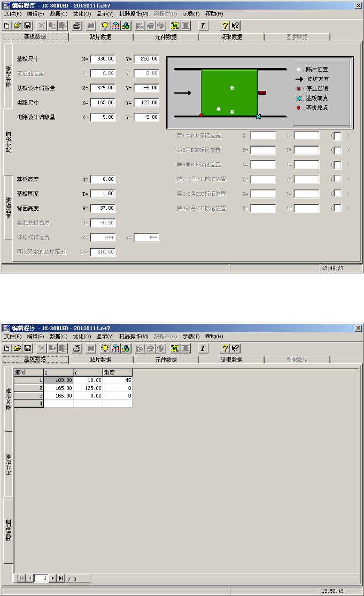The height and width of the screenshot is (596, 364).
Task: Click 基板设计偏移量 X field showing 325.00
Action: pyautogui.click(x=103, y=88)
